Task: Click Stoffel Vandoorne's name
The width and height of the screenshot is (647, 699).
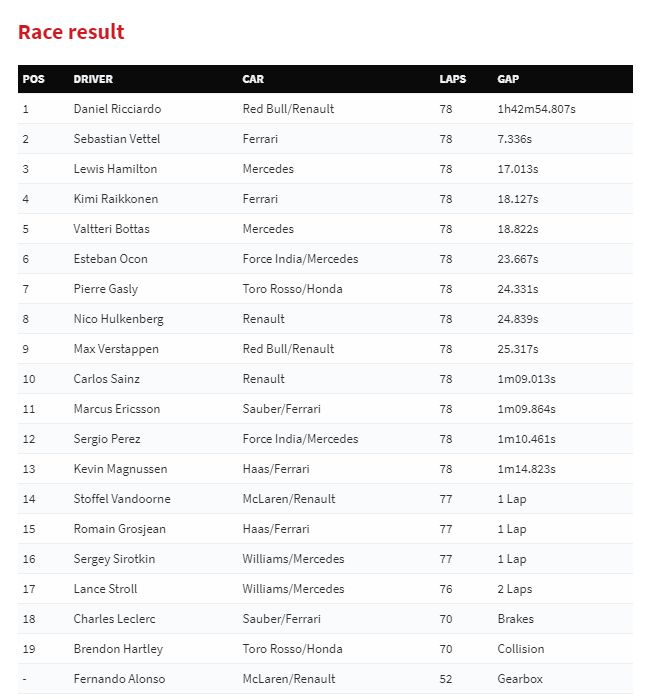Action: pyautogui.click(x=122, y=499)
